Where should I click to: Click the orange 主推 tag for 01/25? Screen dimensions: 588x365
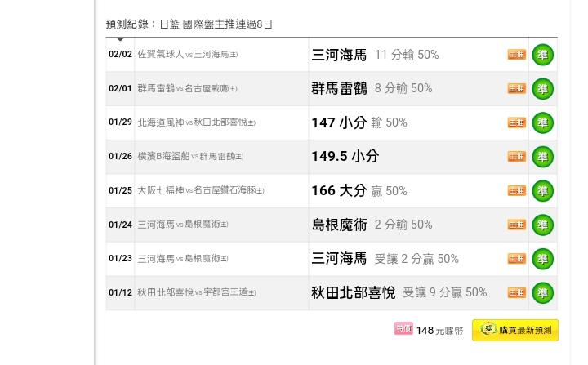pyautogui.click(x=517, y=190)
